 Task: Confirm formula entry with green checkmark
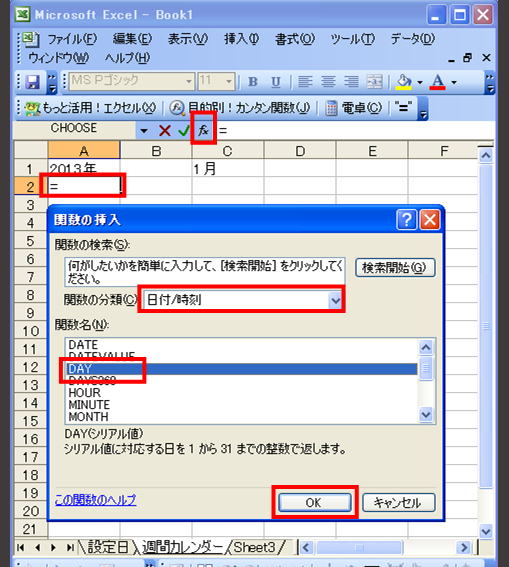pos(184,130)
